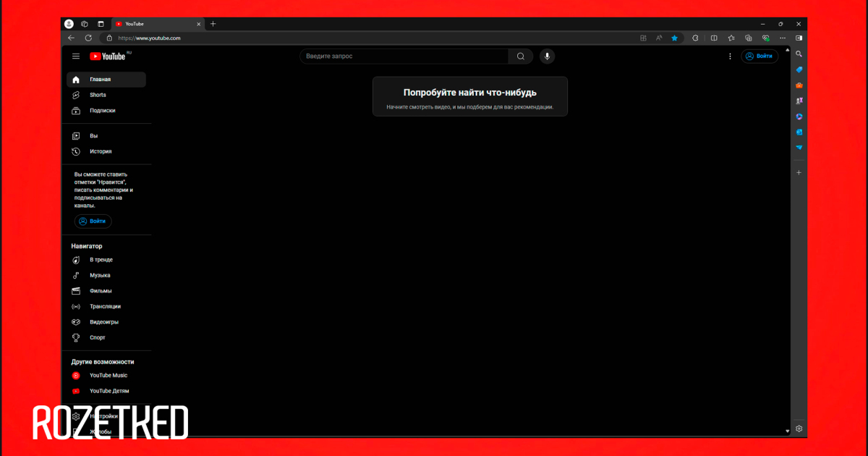The height and width of the screenshot is (456, 868).
Task: Click the Войти button in the header
Action: [759, 56]
